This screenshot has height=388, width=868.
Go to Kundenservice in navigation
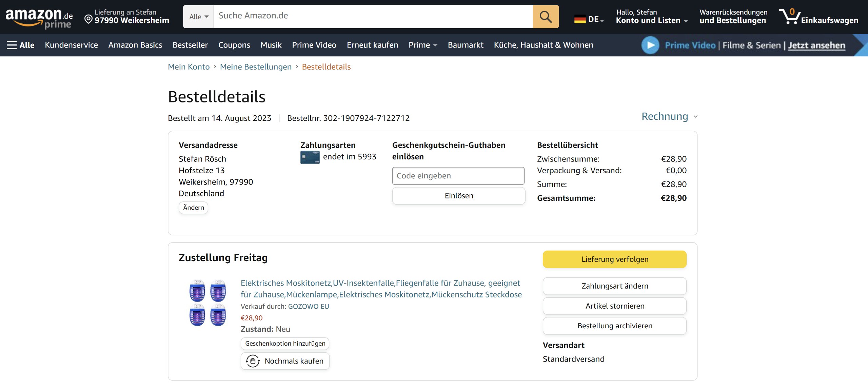click(x=71, y=45)
